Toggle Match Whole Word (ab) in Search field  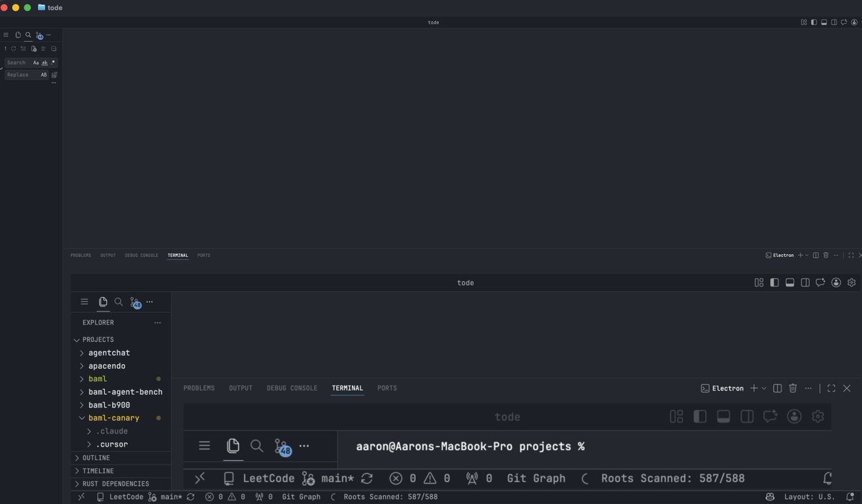pyautogui.click(x=45, y=62)
